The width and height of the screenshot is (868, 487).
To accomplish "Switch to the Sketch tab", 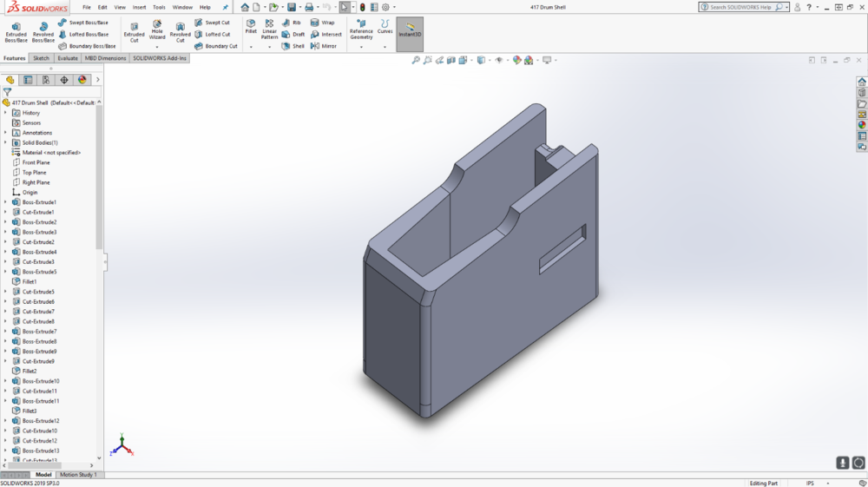I will click(x=41, y=58).
